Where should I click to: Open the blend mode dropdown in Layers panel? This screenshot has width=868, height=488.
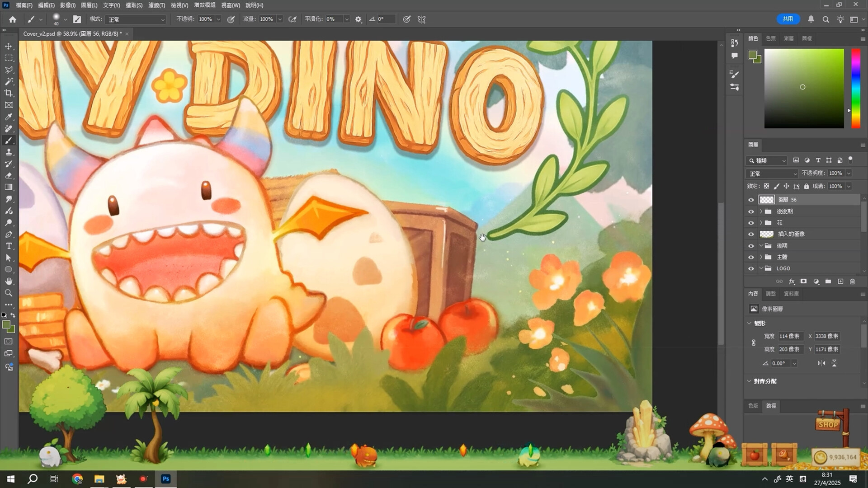coord(772,174)
